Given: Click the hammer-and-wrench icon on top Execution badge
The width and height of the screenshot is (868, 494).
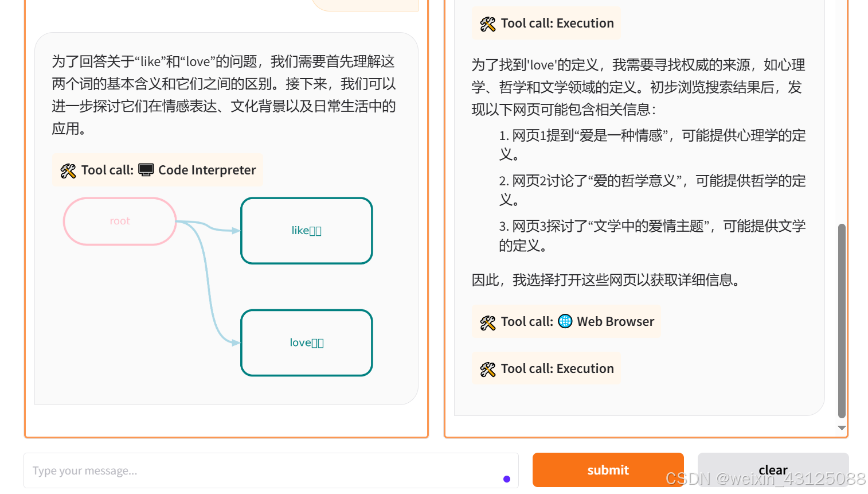Looking at the screenshot, I should (x=487, y=23).
